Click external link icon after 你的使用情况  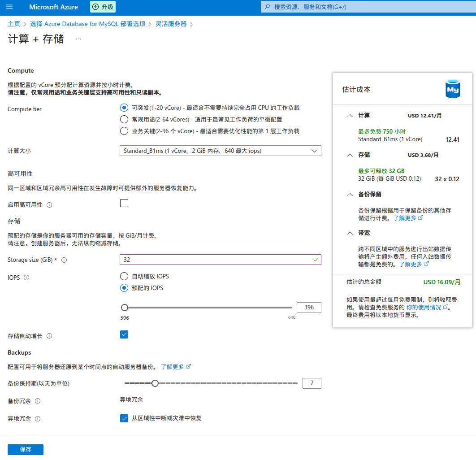click(446, 307)
